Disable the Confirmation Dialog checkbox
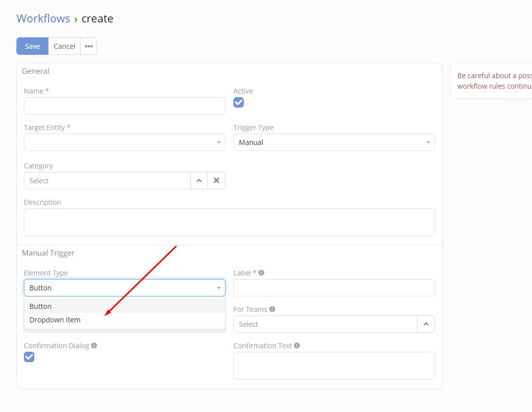 [29, 357]
